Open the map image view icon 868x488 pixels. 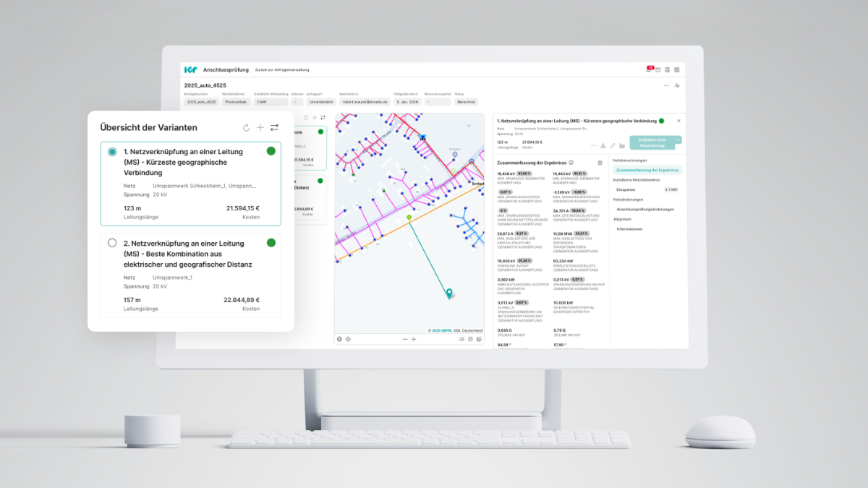point(478,338)
